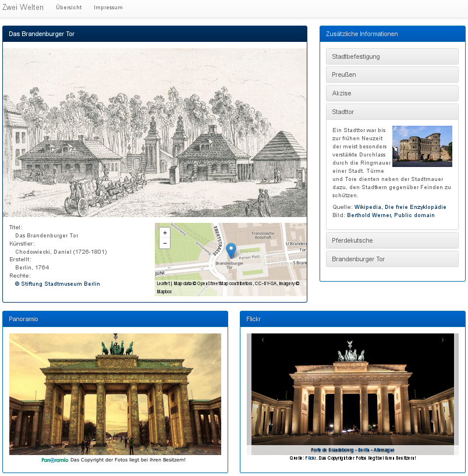Go to the Impressum page

108,8
